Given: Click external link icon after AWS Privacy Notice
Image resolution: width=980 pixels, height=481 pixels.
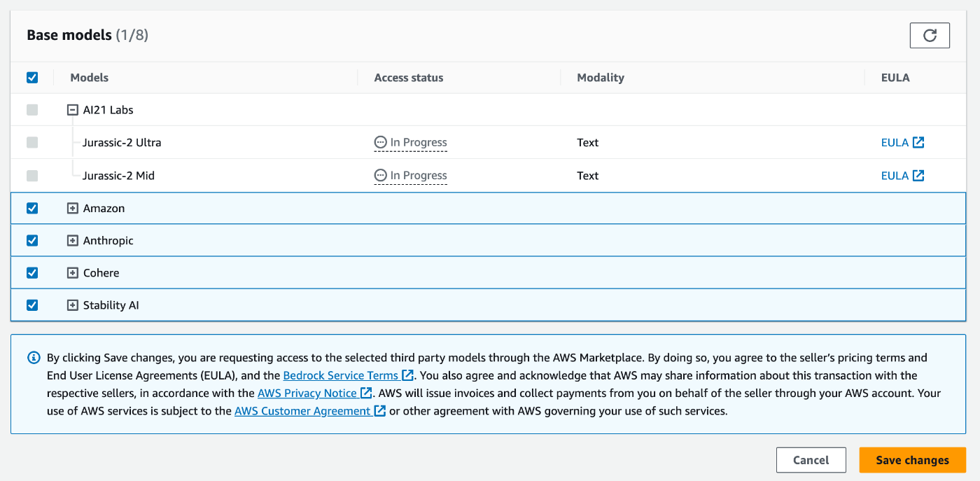Looking at the screenshot, I should coord(366,393).
